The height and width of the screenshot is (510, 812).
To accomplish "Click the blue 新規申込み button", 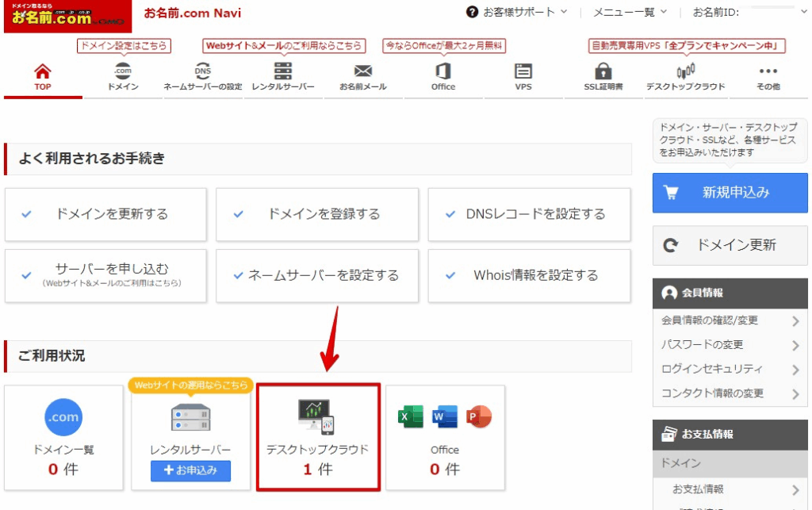I will pos(730,193).
